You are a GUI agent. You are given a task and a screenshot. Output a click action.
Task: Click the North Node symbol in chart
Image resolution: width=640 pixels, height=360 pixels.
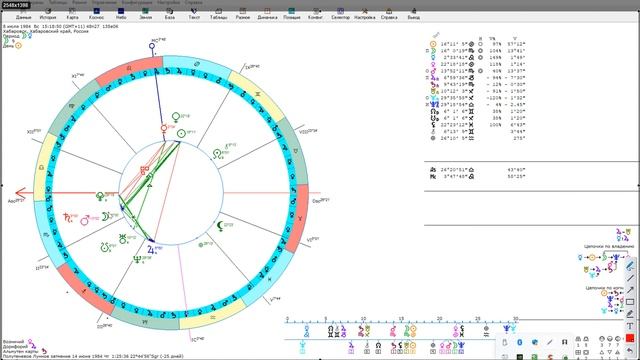pos(217,154)
